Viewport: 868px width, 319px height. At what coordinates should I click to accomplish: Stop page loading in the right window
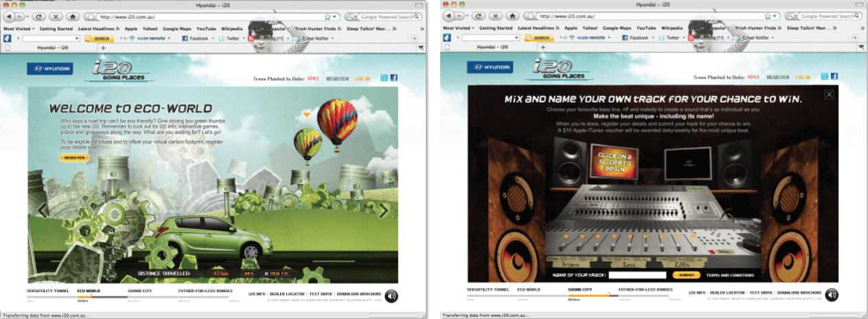click(494, 16)
